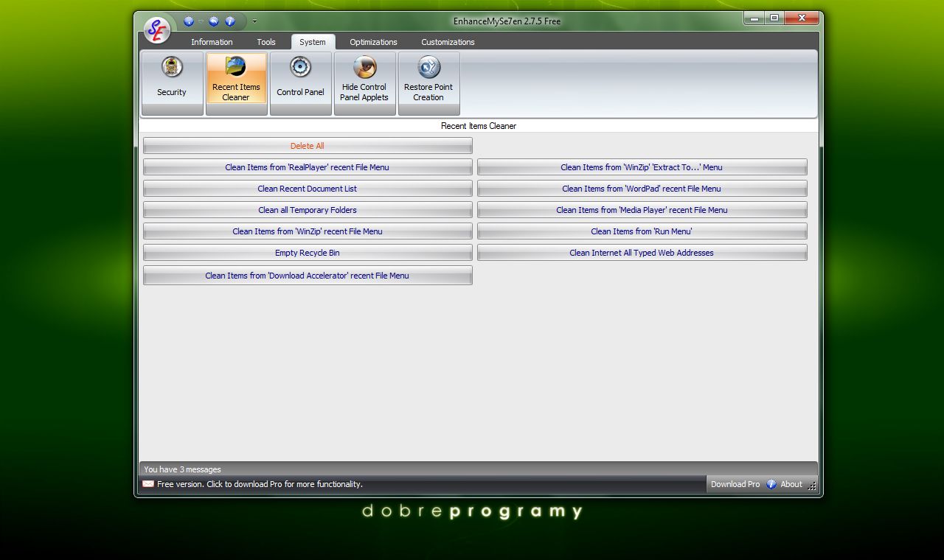Viewport: 944px width, 560px height.
Task: Click the envelope messages icon
Action: (148, 484)
